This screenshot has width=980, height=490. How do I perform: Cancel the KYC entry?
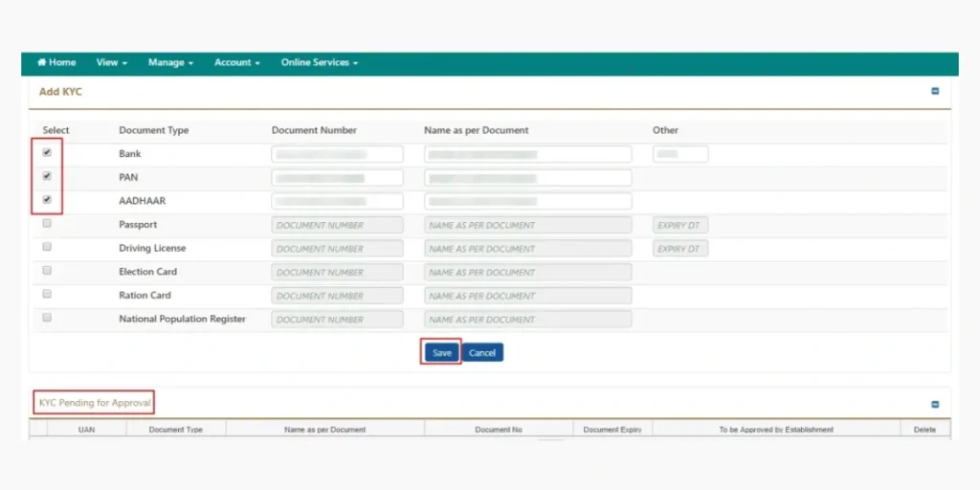[482, 352]
